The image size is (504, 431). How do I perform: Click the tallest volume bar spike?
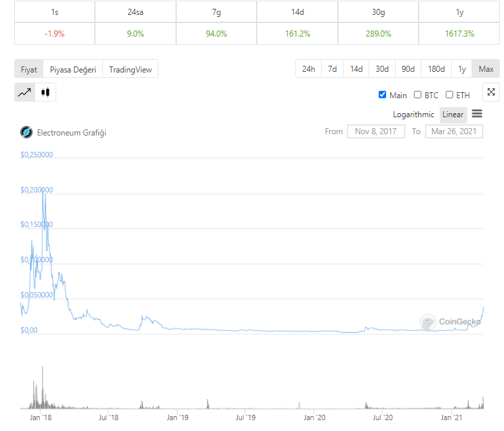click(43, 387)
